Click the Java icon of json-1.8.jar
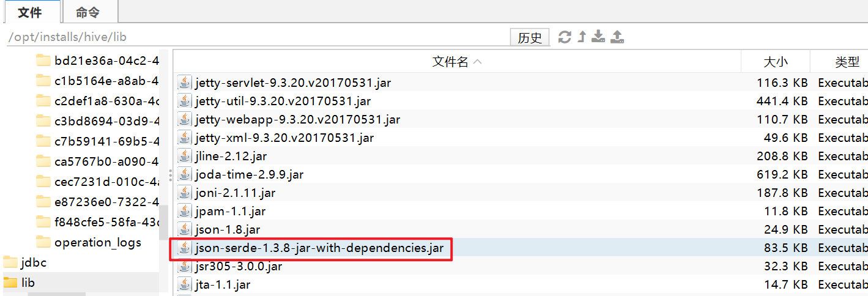Screen dimensions: 868x296 point(184,229)
